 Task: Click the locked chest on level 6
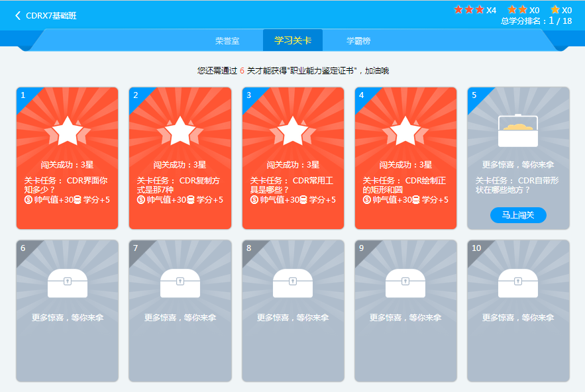click(x=67, y=283)
